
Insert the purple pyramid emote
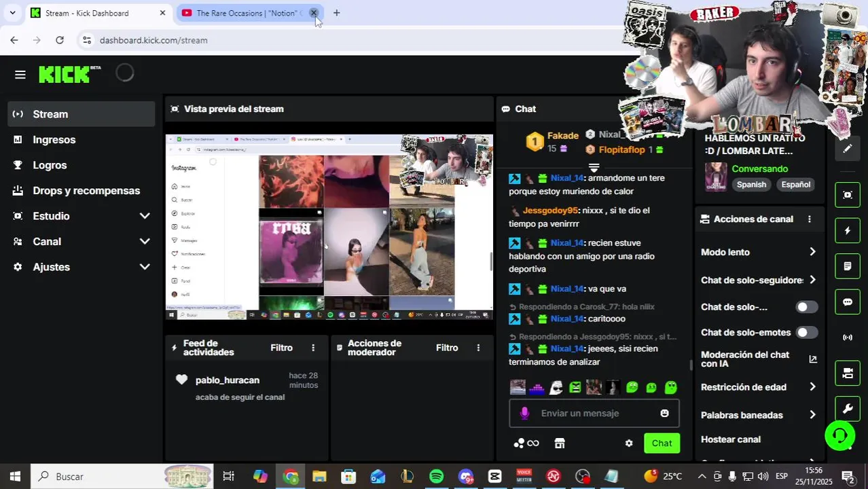(537, 388)
